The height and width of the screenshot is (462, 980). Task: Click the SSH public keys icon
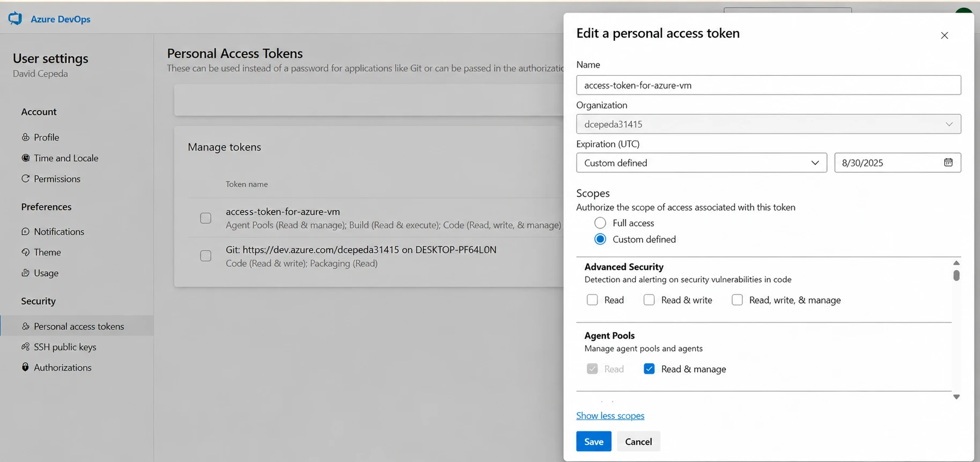tap(25, 347)
